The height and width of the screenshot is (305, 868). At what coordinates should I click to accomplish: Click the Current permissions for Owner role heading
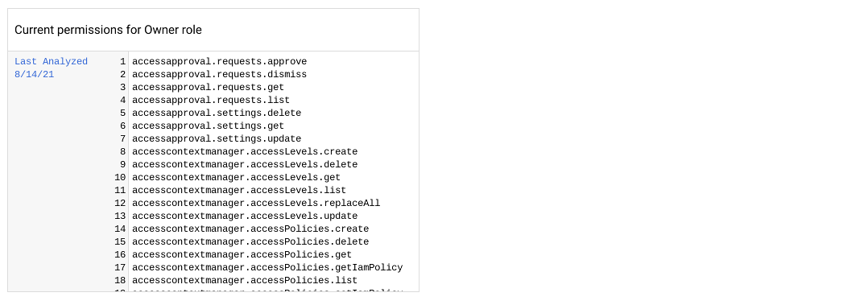(x=108, y=30)
